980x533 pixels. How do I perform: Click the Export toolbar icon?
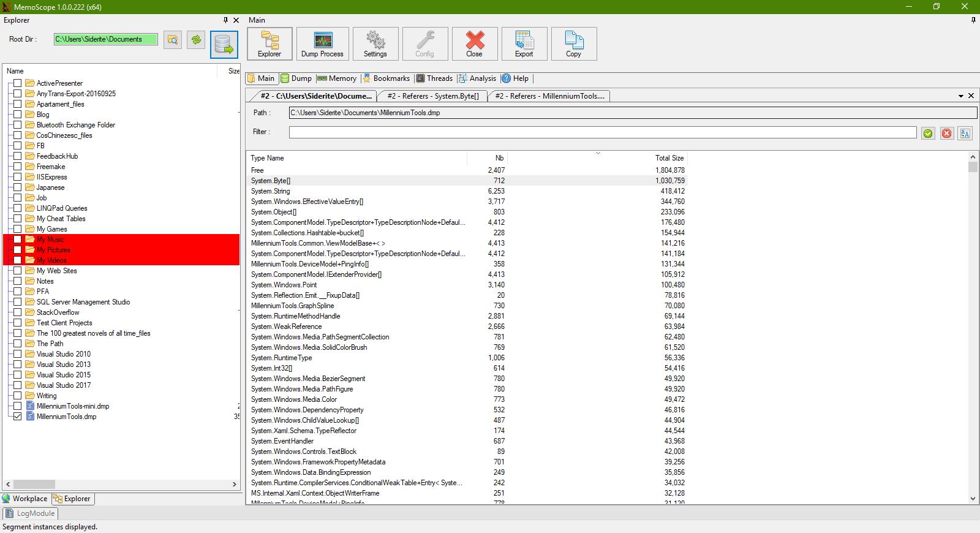click(524, 43)
